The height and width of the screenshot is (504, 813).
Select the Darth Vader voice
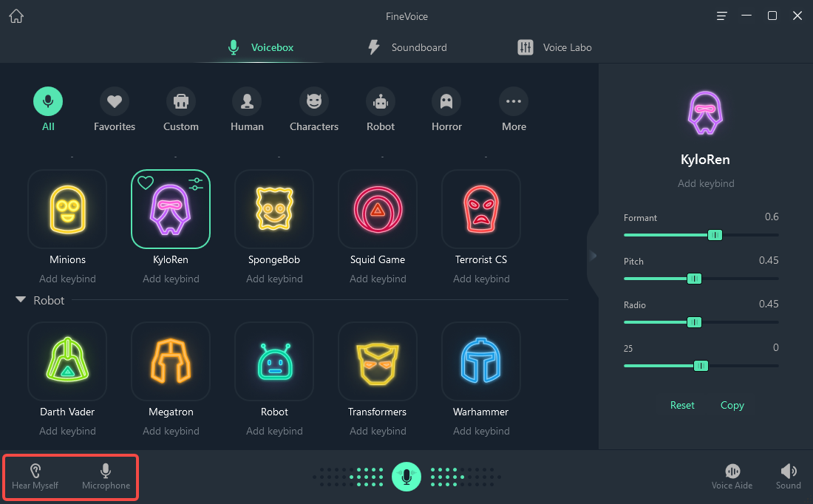pyautogui.click(x=67, y=361)
